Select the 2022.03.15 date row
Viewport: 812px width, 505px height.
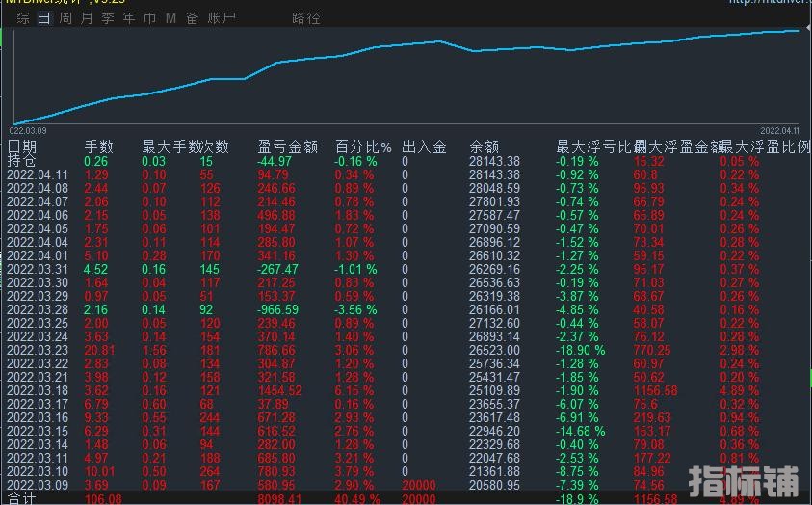pos(38,431)
